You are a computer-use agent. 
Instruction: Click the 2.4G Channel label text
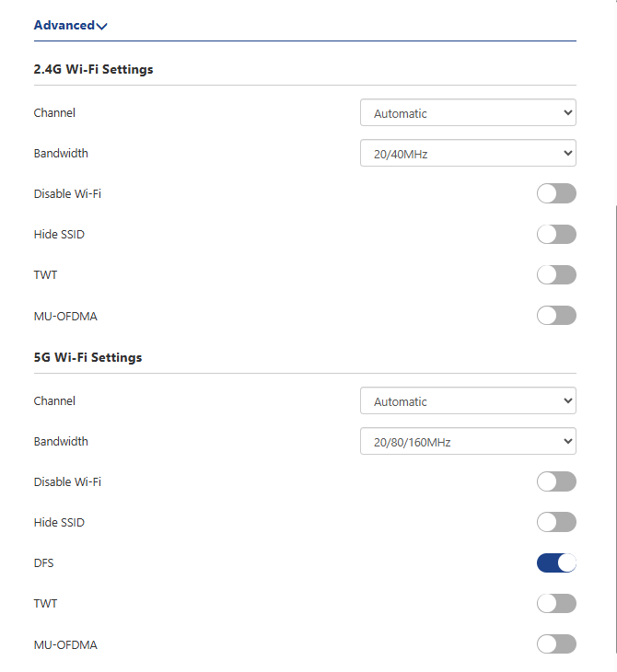coord(54,113)
